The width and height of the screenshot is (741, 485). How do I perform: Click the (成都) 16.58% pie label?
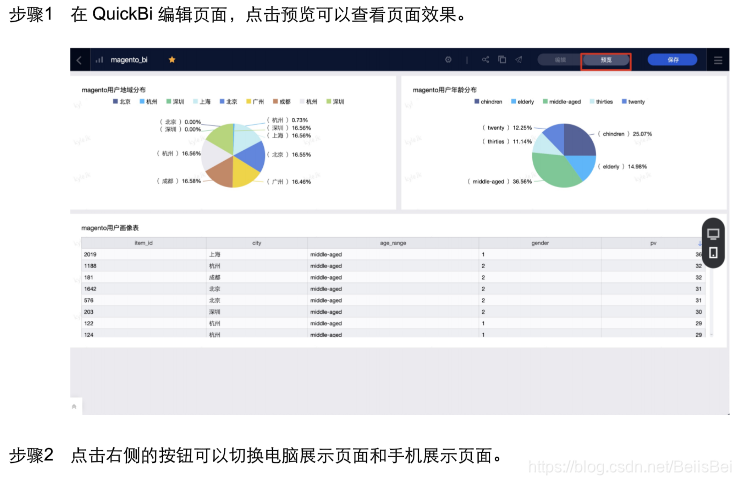(179, 181)
